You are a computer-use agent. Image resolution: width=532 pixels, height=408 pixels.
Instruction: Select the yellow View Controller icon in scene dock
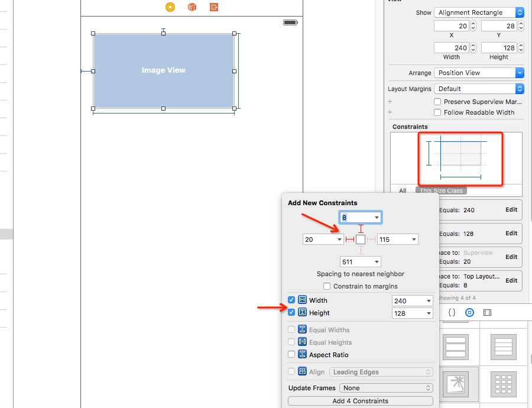coord(170,7)
